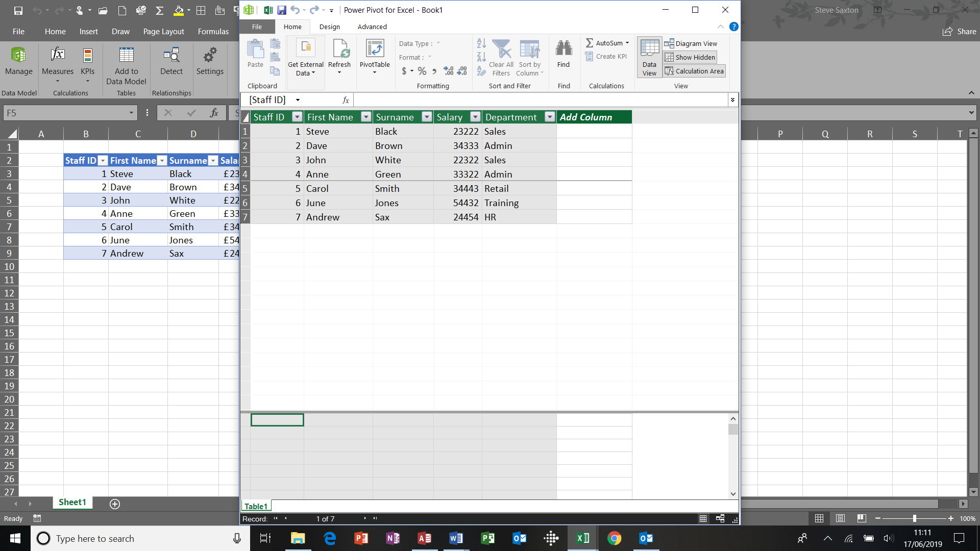
Task: Apply AutoSum calculation
Action: (605, 43)
